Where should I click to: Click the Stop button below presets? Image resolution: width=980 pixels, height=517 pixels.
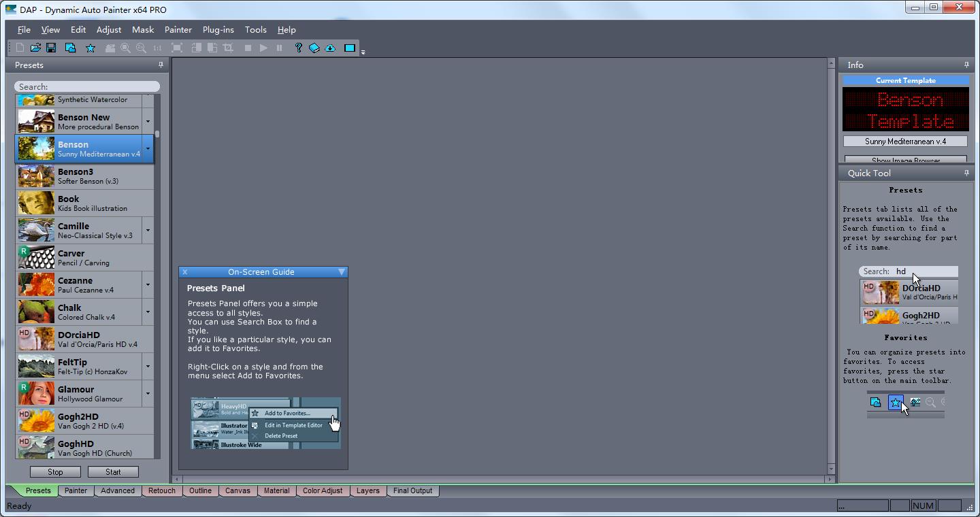[55, 471]
